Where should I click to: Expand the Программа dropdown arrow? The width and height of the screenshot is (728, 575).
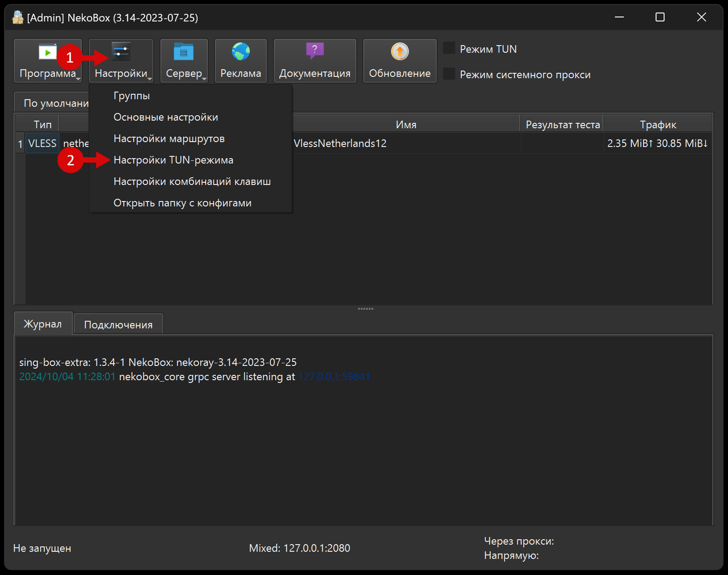(78, 79)
